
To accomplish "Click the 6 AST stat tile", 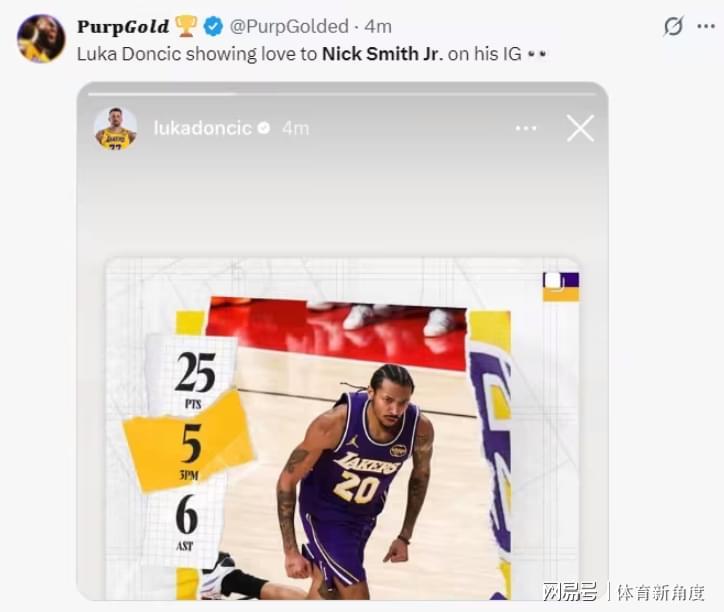I will pyautogui.click(x=187, y=521).
